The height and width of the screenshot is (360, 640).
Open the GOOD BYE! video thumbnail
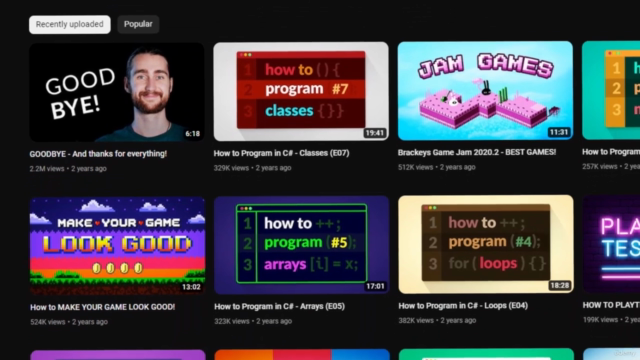(x=117, y=92)
